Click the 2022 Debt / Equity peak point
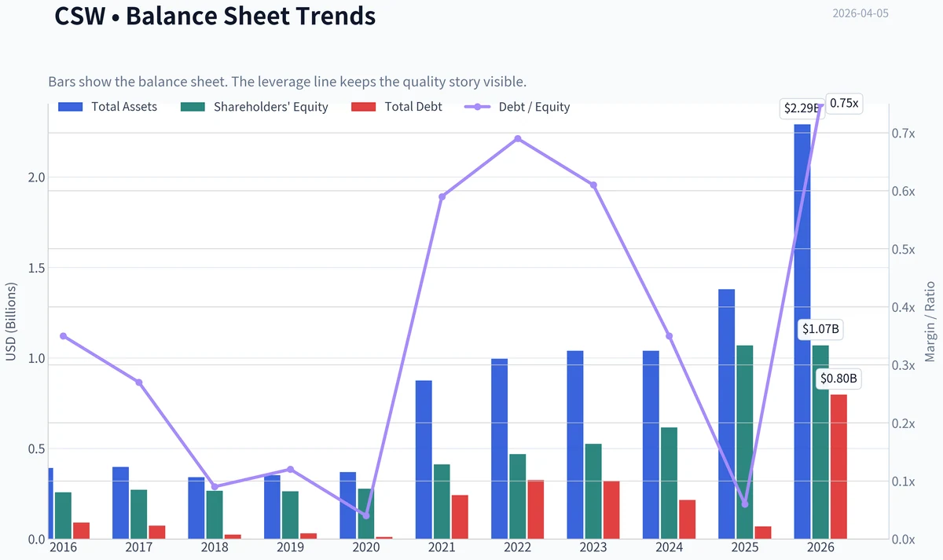Screen dimensions: 943x560 518,139
